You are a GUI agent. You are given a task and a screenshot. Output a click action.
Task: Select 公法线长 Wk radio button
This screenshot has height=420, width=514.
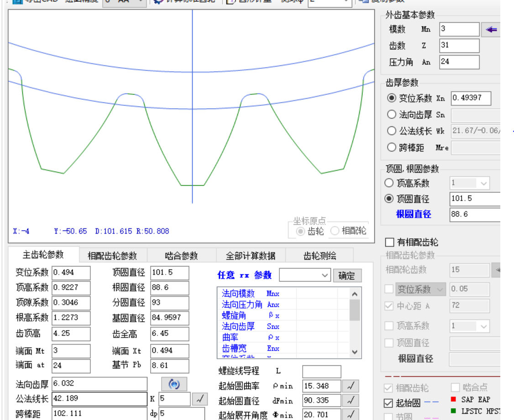pos(391,131)
